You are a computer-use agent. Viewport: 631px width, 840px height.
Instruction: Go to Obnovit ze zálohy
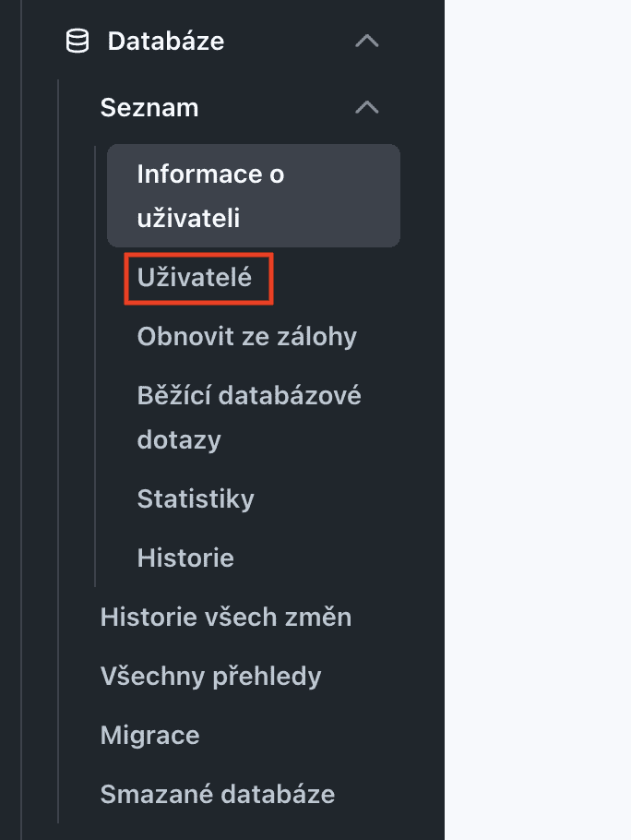point(246,336)
